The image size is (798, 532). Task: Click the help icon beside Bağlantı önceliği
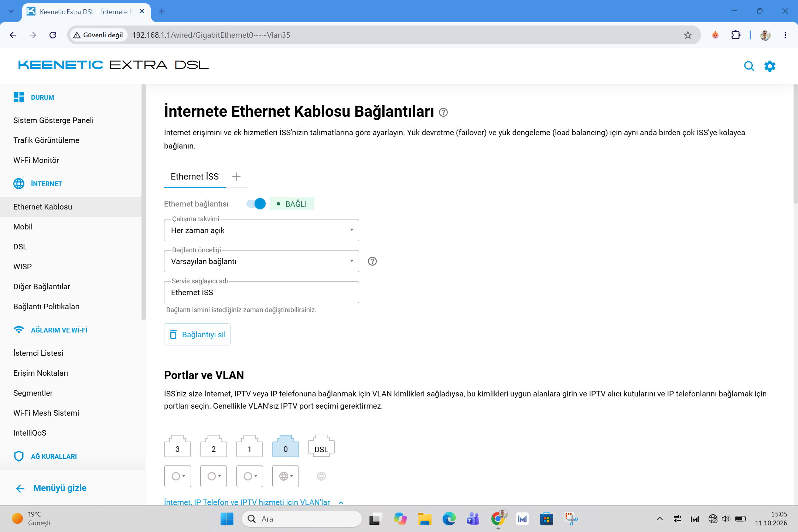[x=372, y=261]
